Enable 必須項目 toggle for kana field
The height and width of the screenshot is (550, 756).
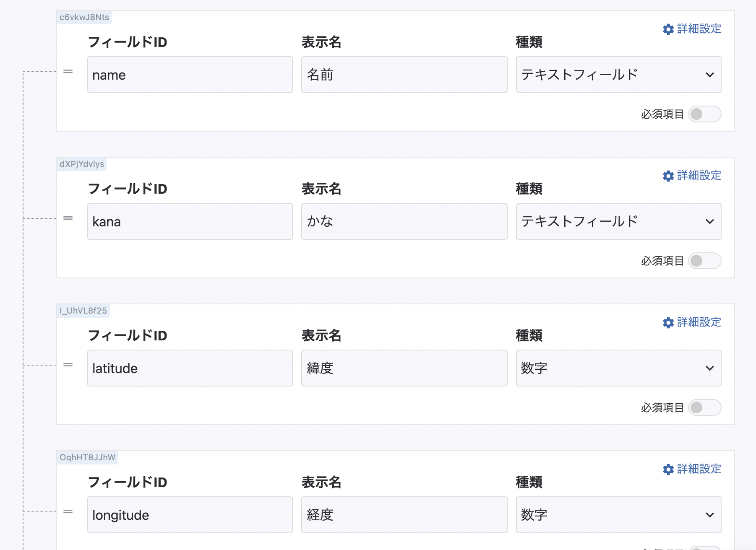click(704, 261)
